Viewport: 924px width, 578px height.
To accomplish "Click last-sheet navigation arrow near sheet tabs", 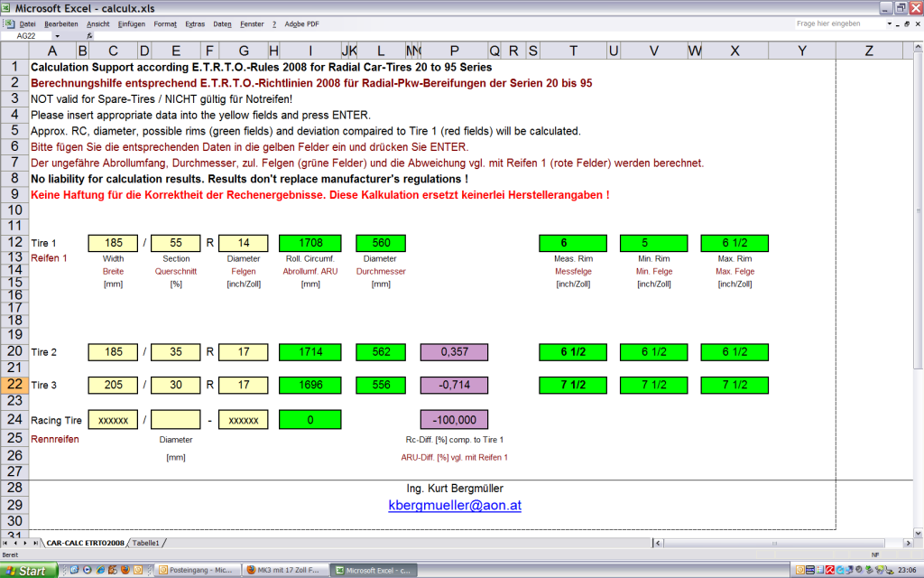I will pyautogui.click(x=36, y=543).
